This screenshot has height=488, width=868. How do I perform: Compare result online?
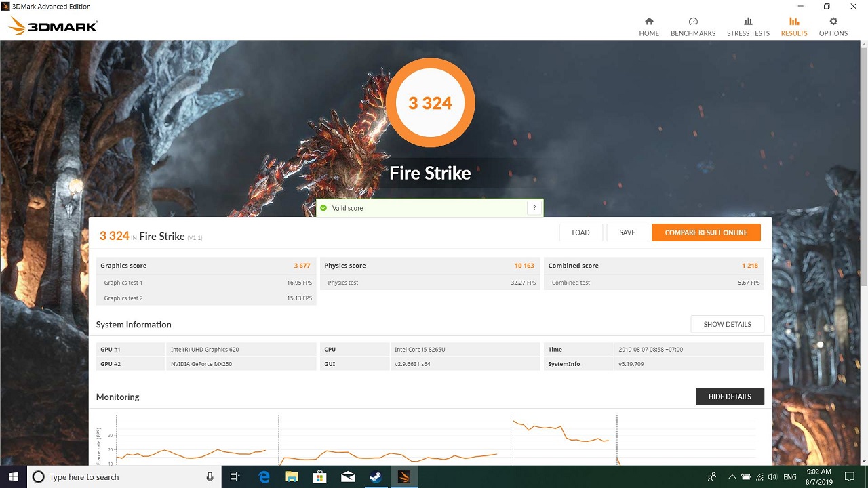[706, 232]
